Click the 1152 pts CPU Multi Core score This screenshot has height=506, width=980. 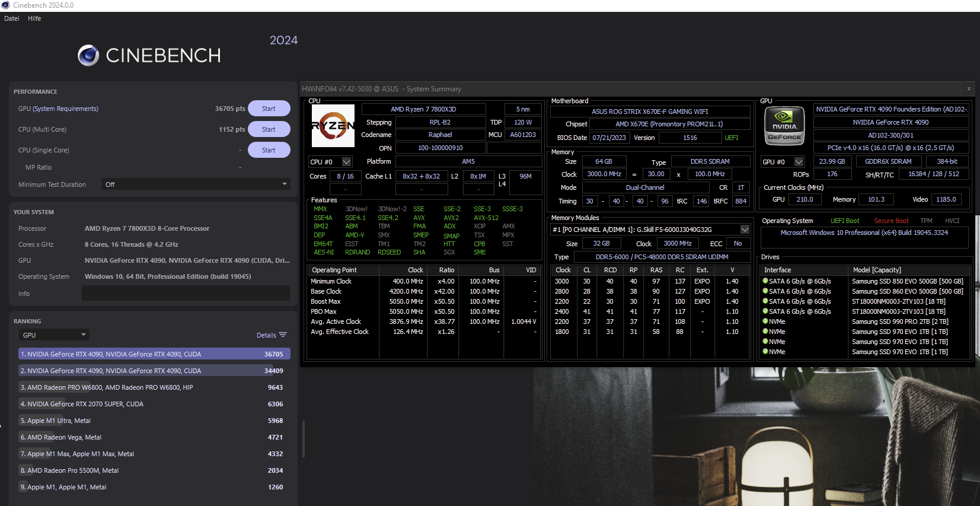(232, 129)
